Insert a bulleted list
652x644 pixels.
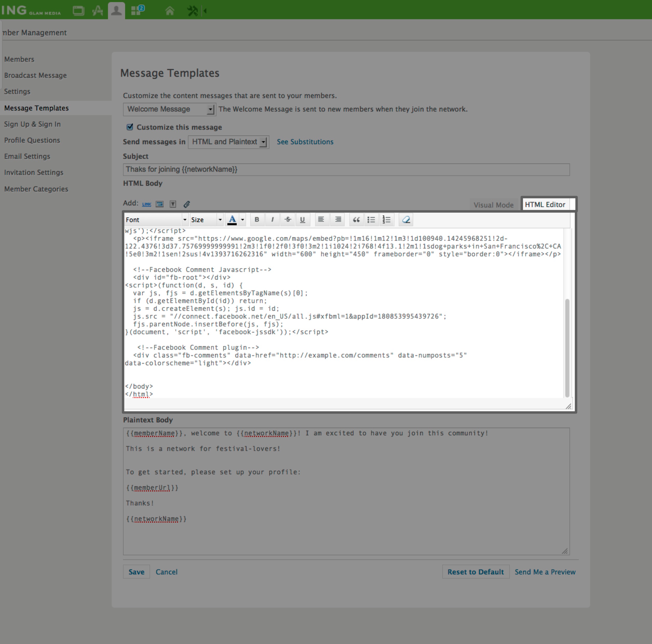coord(371,220)
